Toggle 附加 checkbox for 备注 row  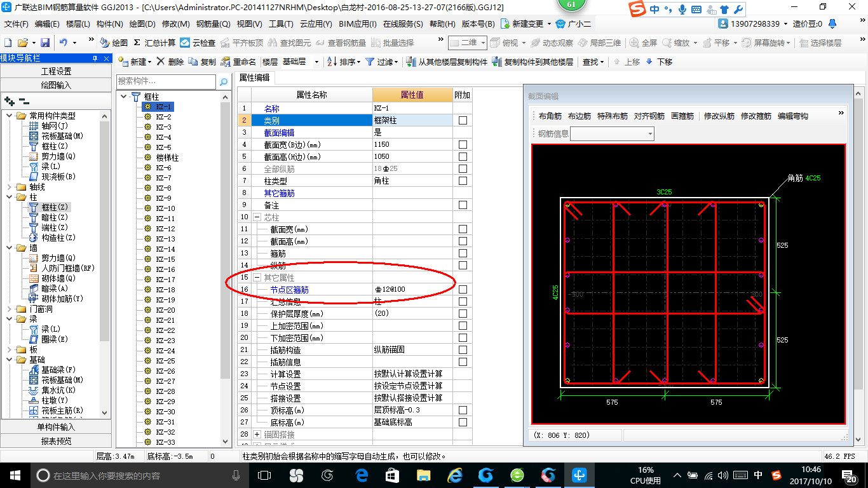(x=463, y=205)
